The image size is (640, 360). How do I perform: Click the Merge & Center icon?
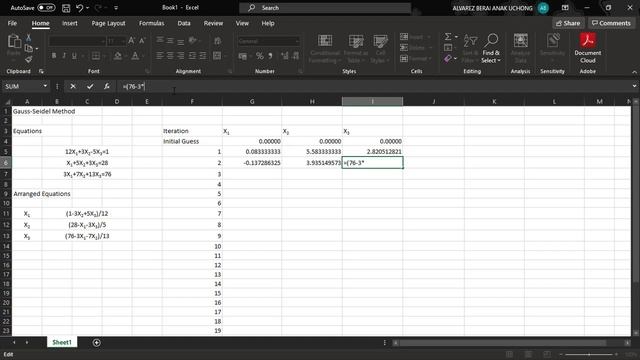point(217,56)
